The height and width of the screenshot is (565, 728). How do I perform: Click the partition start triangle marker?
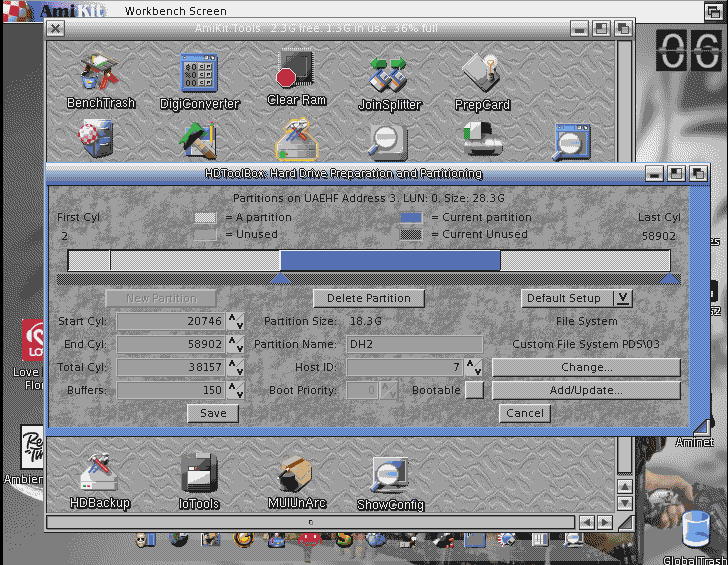pos(280,278)
